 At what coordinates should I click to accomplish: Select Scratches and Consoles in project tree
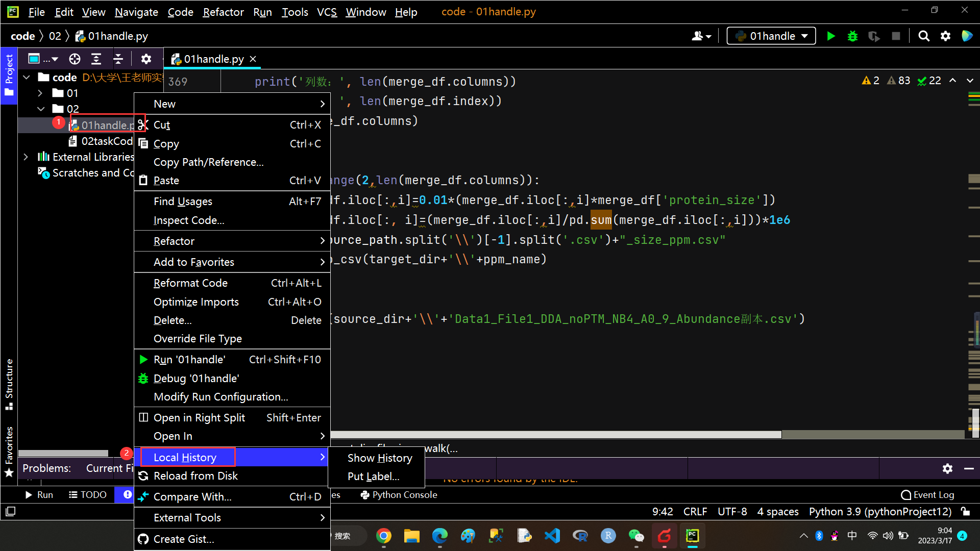pyautogui.click(x=86, y=173)
